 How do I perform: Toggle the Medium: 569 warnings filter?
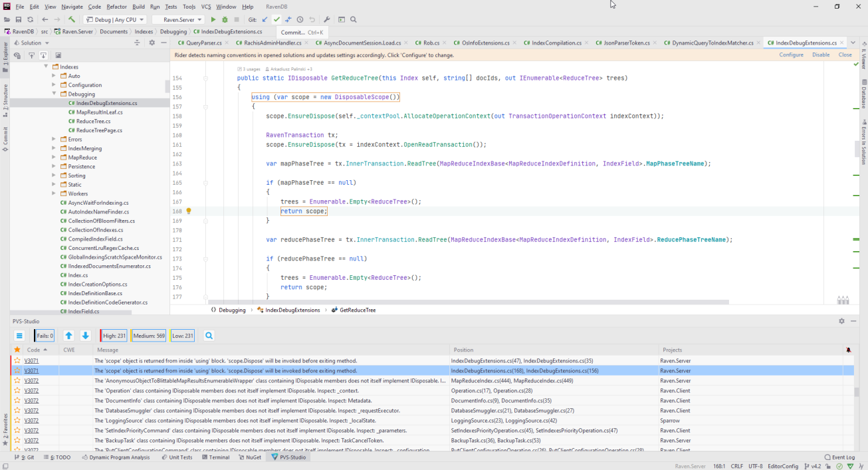(149, 336)
